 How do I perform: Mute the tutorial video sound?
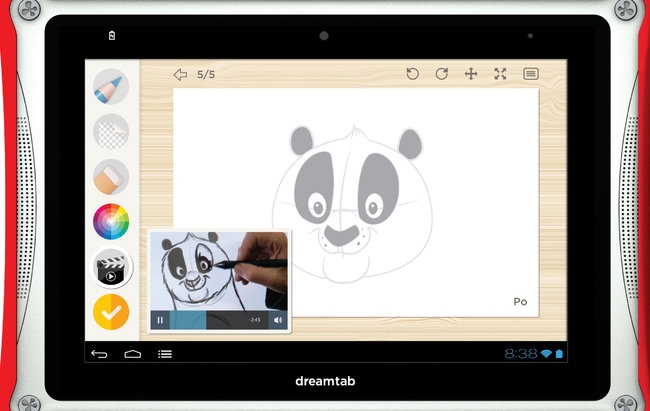tap(278, 320)
